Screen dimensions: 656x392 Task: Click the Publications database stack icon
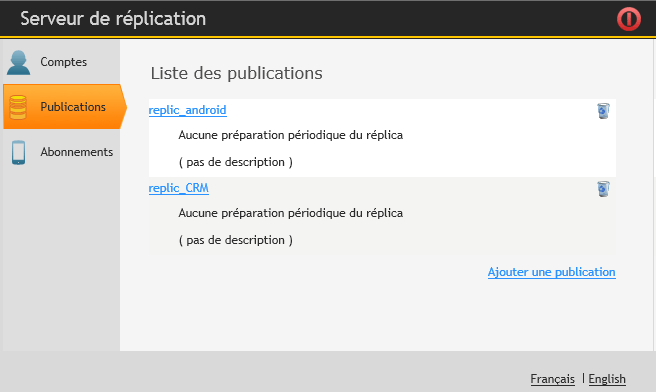click(18, 107)
